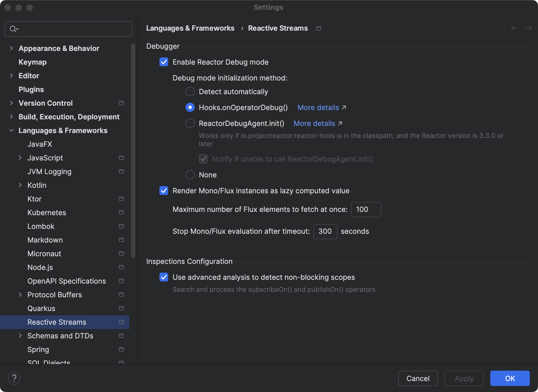The image size is (538, 392).
Task: Click project-level icon beside Reactive Streams breadcrumb
Action: tap(319, 28)
